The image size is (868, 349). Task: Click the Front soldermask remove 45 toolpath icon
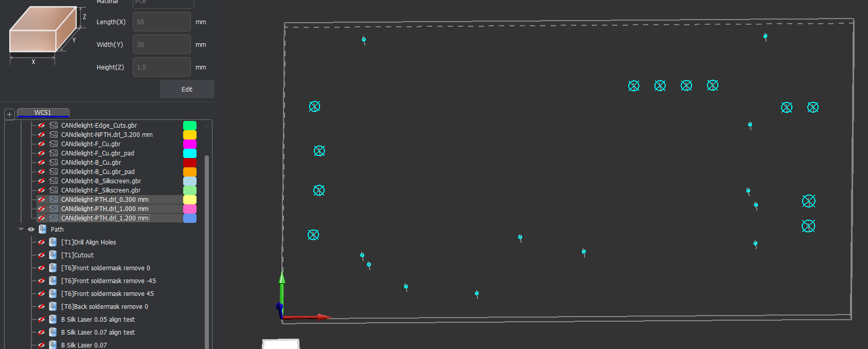pos(53,293)
